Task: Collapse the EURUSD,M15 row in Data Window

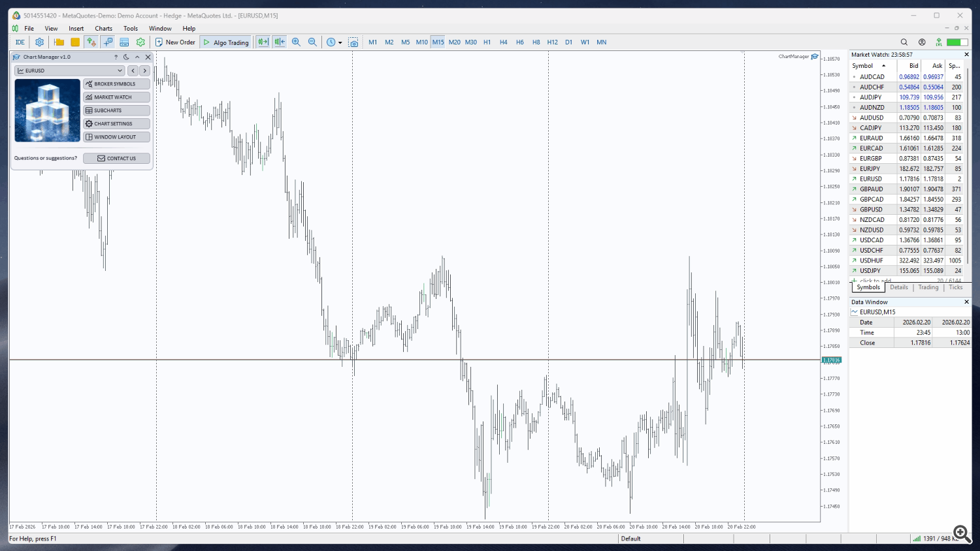Action: (854, 311)
